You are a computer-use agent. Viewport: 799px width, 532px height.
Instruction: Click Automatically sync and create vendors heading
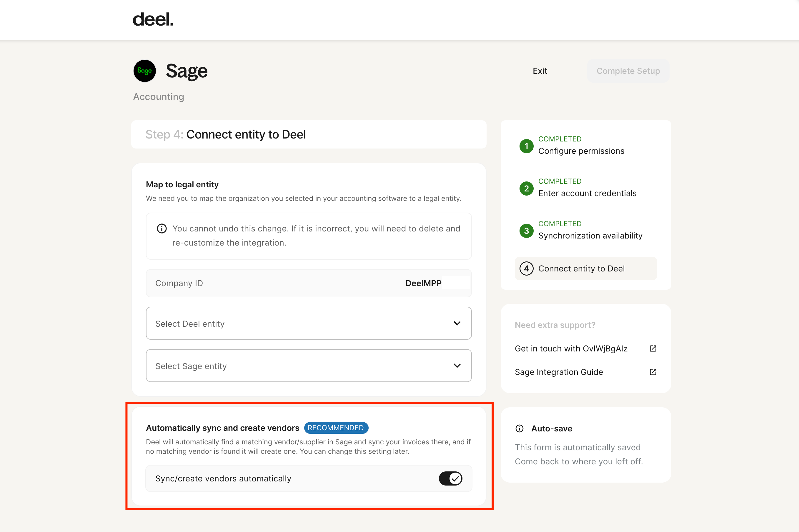coord(223,428)
